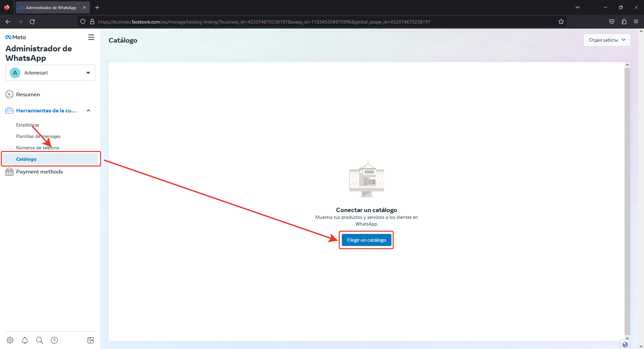Toggle the sidebar panel layout icon
Image resolution: width=644 pixels, height=349 pixels.
coord(91,340)
